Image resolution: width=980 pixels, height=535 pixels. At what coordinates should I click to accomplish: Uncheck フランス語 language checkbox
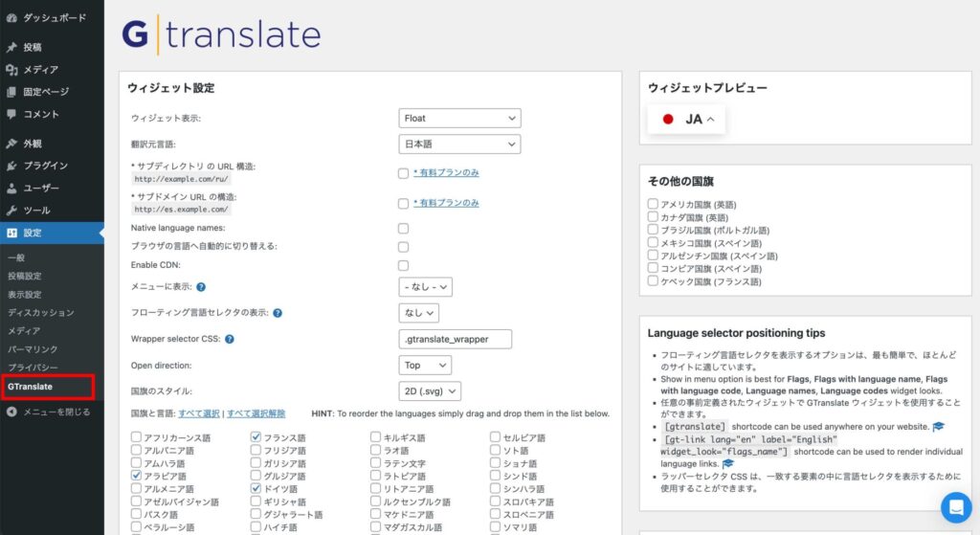click(256, 436)
